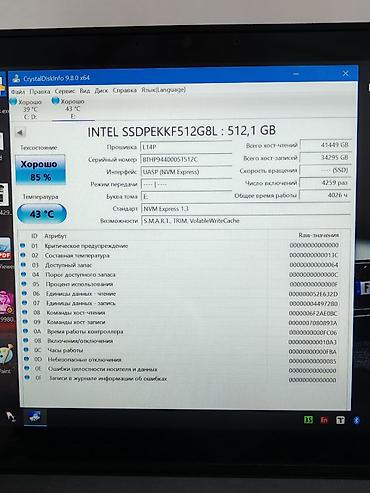The image size is (370, 493).
Task: Click the transfer mode field
Action: click(x=186, y=184)
